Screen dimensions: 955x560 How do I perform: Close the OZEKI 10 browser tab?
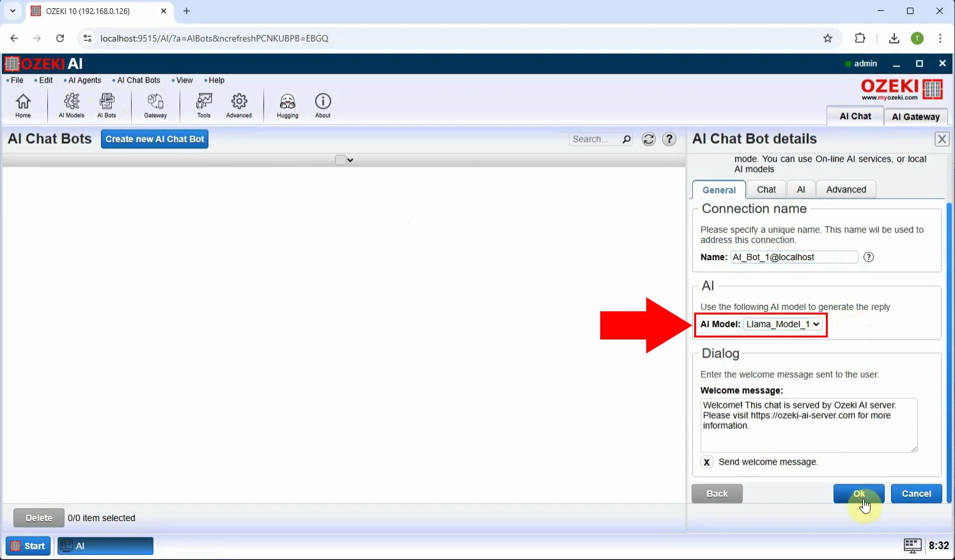[x=164, y=11]
